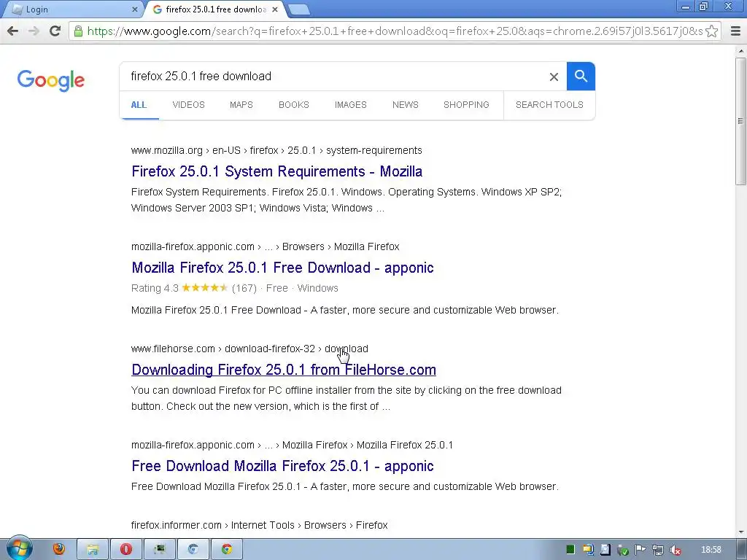Open the Chromium blue taskbar icon
Image resolution: width=747 pixels, height=560 pixels.
[x=193, y=550]
